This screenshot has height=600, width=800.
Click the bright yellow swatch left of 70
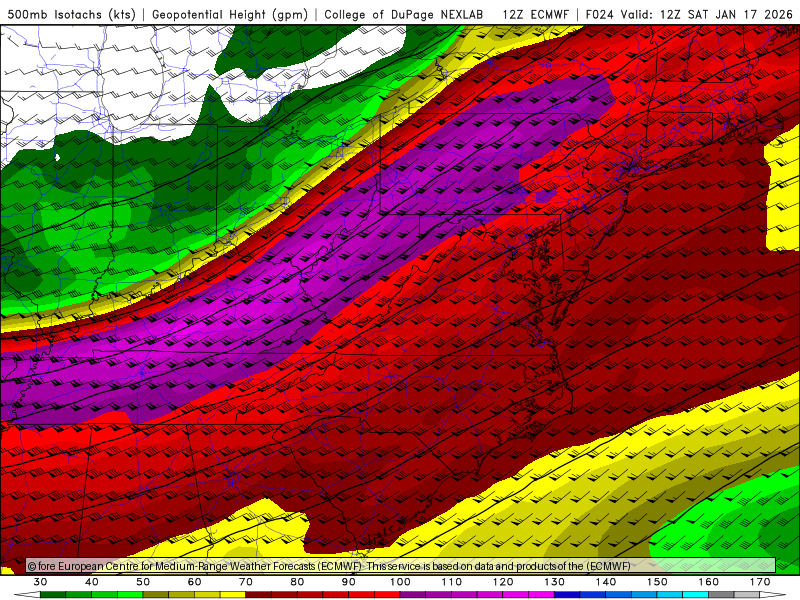click(x=233, y=595)
